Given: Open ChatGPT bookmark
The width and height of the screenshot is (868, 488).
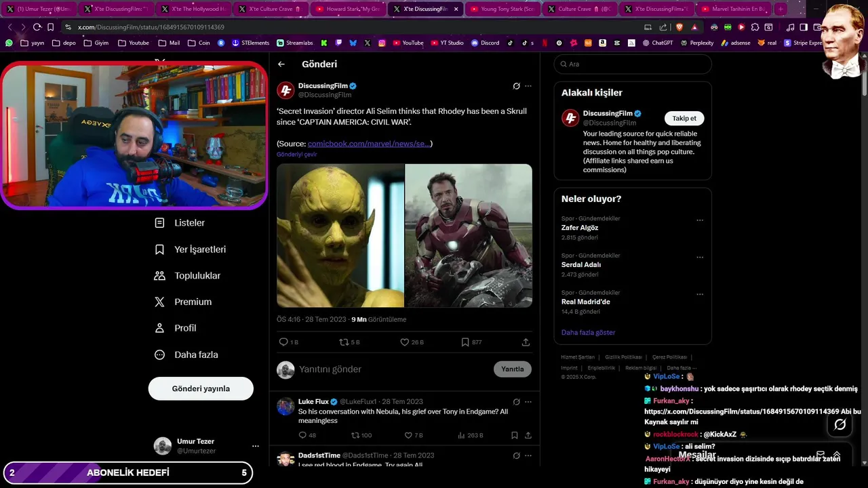Looking at the screenshot, I should click(x=656, y=43).
